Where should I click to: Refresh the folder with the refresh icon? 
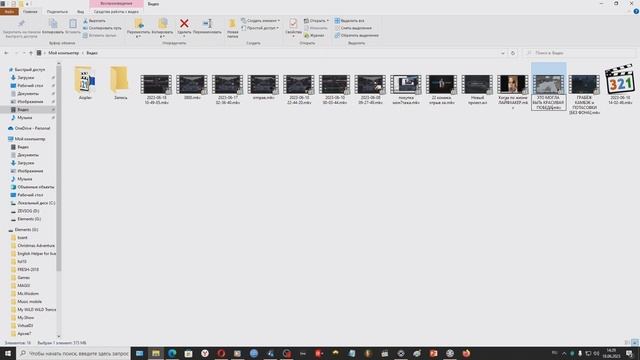[x=513, y=53]
